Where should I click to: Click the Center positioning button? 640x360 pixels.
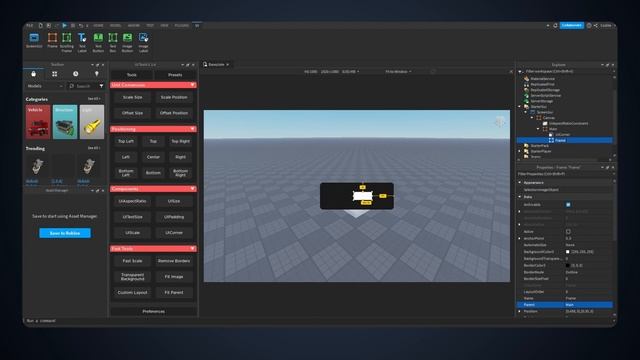pyautogui.click(x=153, y=157)
